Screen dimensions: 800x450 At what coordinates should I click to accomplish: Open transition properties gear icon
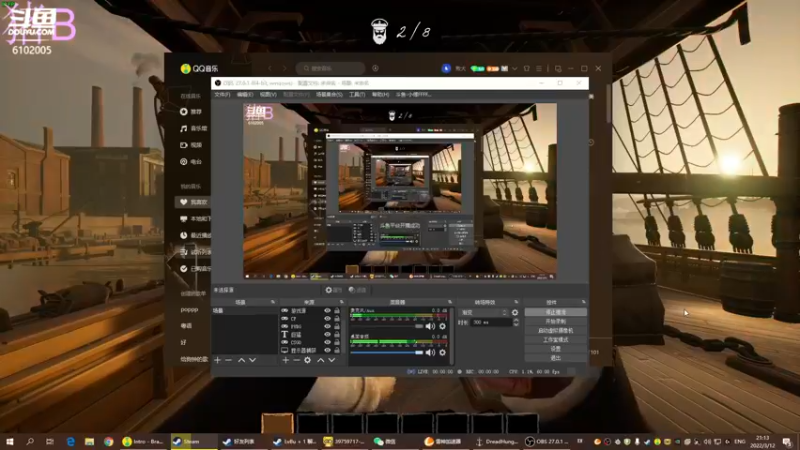(x=515, y=312)
